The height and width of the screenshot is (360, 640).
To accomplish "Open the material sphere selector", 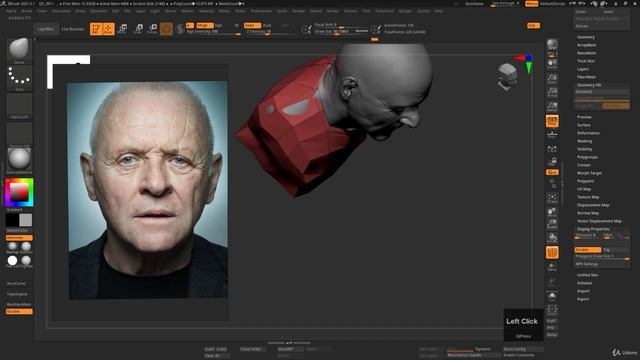I will pos(19,160).
